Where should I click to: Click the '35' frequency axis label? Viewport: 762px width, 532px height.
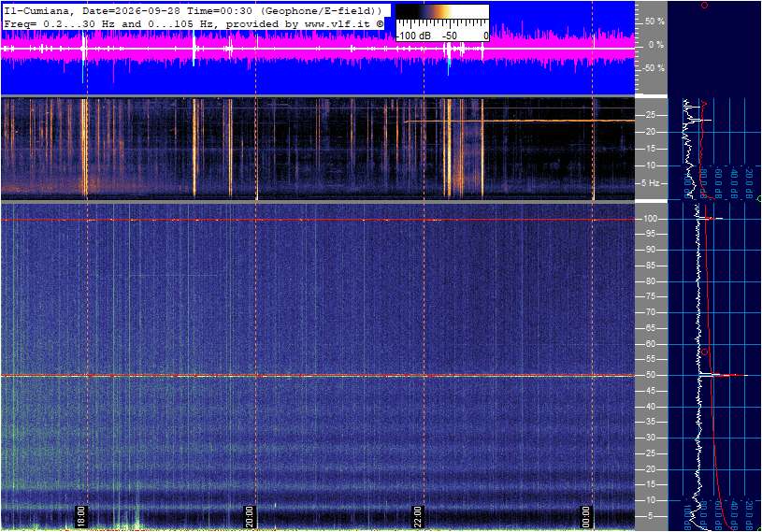650,422
